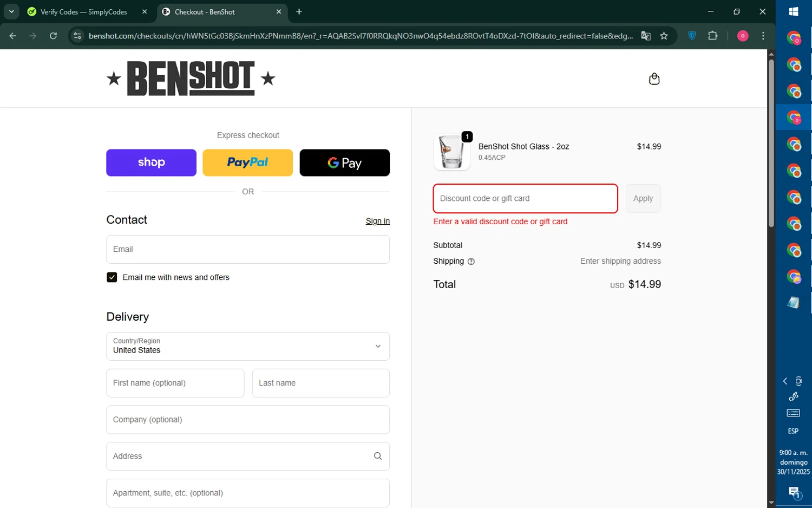Viewport: 812px width, 508px height.
Task: Open the Windows Ink pen tray icon
Action: coord(794,396)
